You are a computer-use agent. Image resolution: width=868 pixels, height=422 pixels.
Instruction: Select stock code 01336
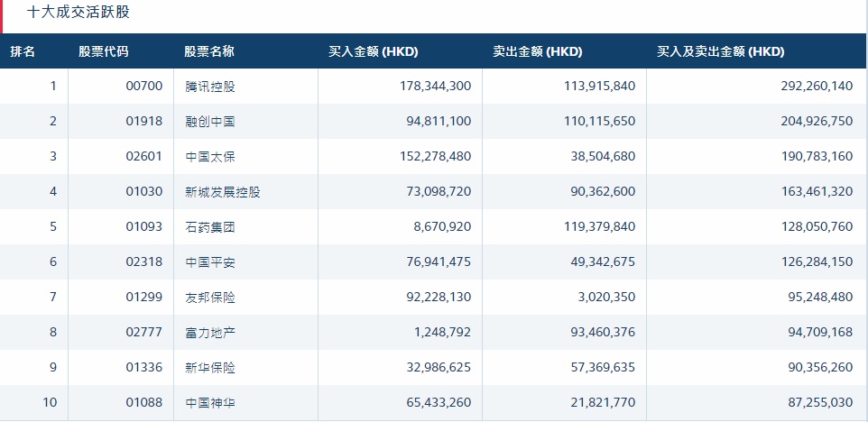point(144,367)
